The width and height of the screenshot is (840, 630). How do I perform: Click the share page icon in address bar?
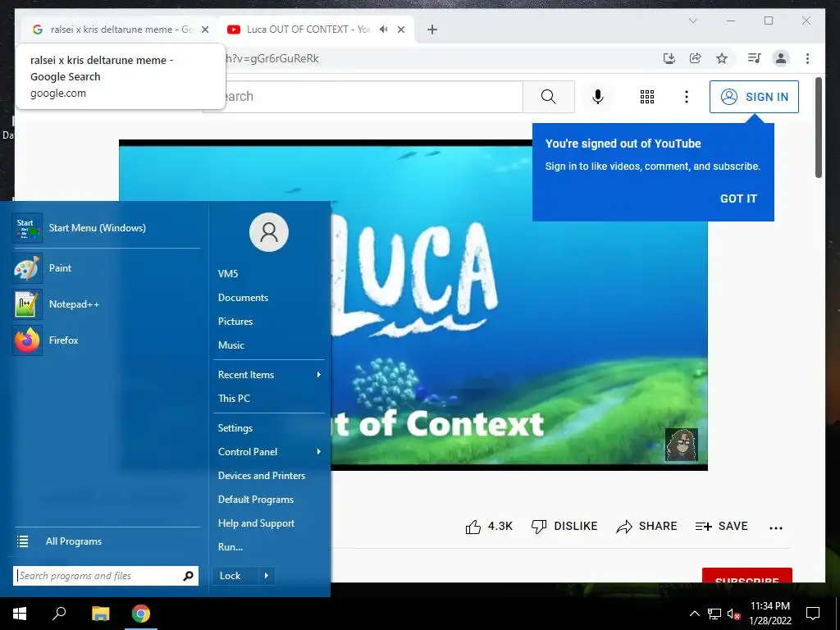696,58
